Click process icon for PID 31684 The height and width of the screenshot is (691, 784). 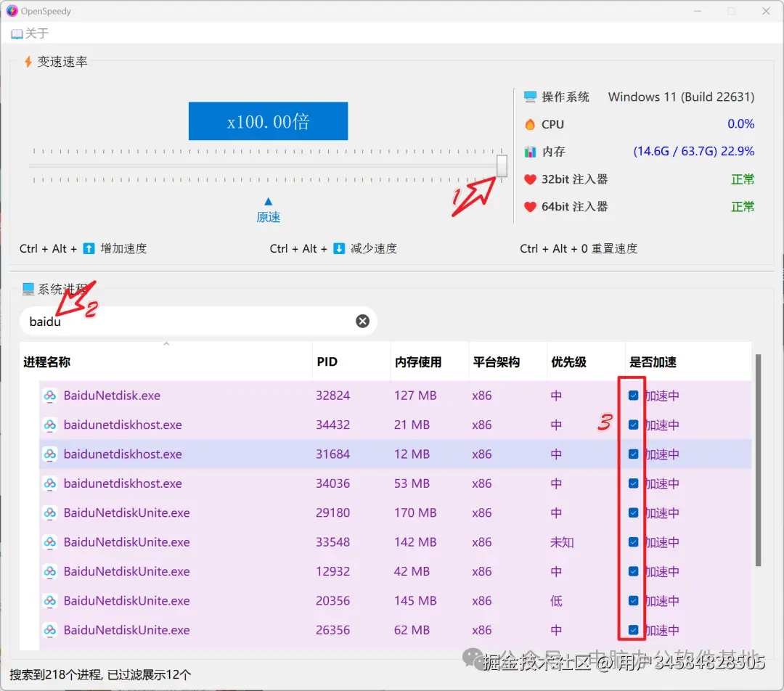[x=49, y=454]
